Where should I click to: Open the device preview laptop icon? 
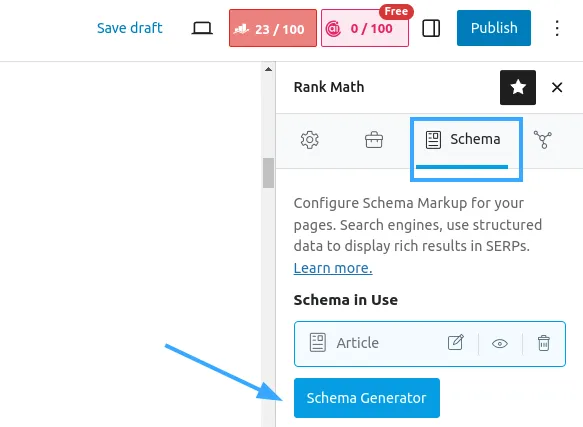click(x=202, y=28)
